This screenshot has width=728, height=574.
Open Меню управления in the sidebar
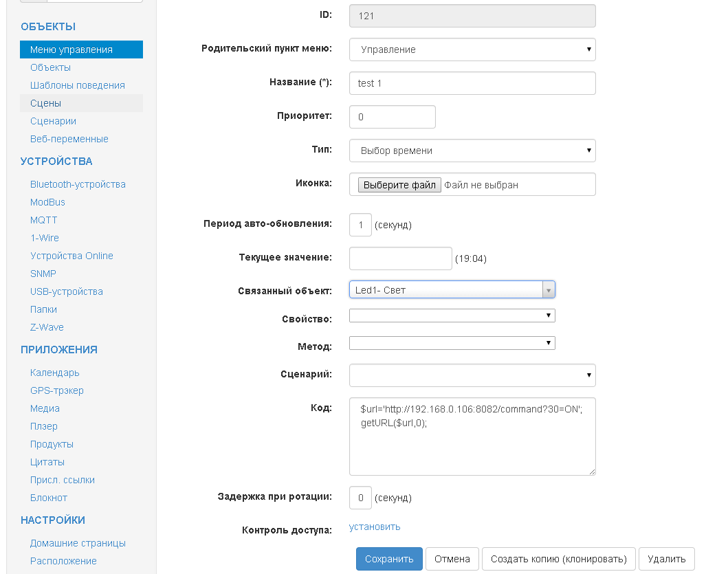pyautogui.click(x=71, y=49)
